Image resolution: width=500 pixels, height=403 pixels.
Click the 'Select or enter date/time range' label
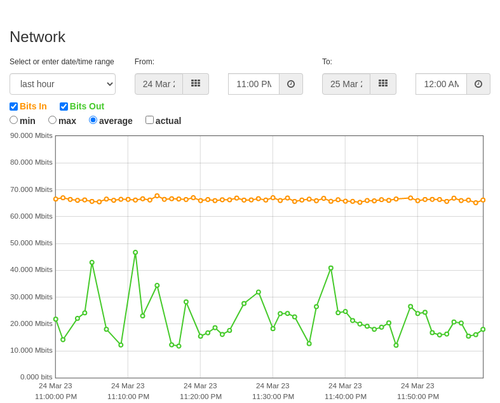point(62,62)
